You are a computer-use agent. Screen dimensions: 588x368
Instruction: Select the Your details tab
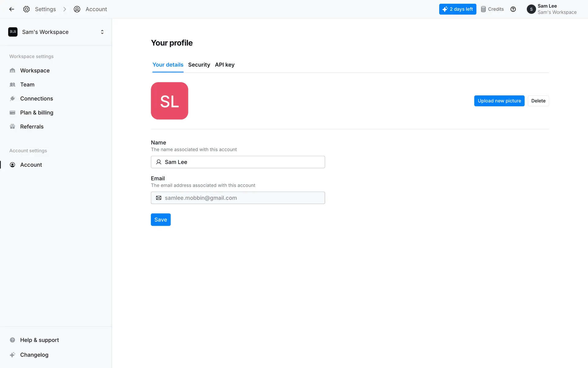(x=168, y=65)
